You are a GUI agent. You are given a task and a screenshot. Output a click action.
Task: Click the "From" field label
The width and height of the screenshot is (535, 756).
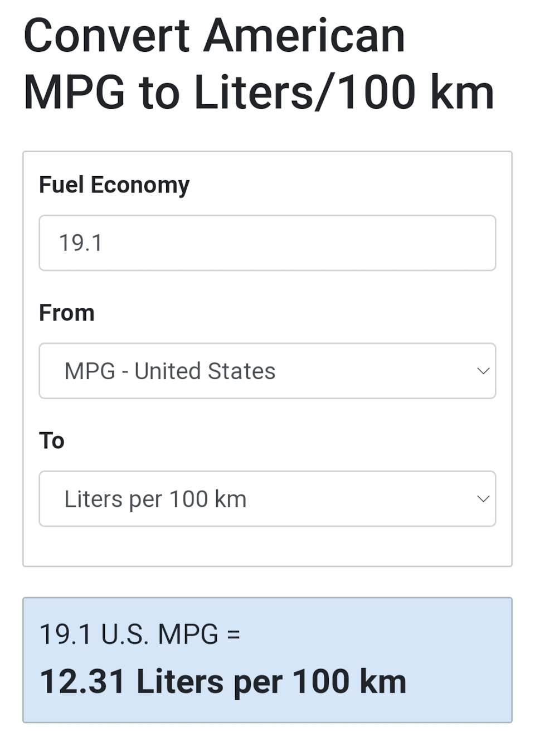coord(67,313)
